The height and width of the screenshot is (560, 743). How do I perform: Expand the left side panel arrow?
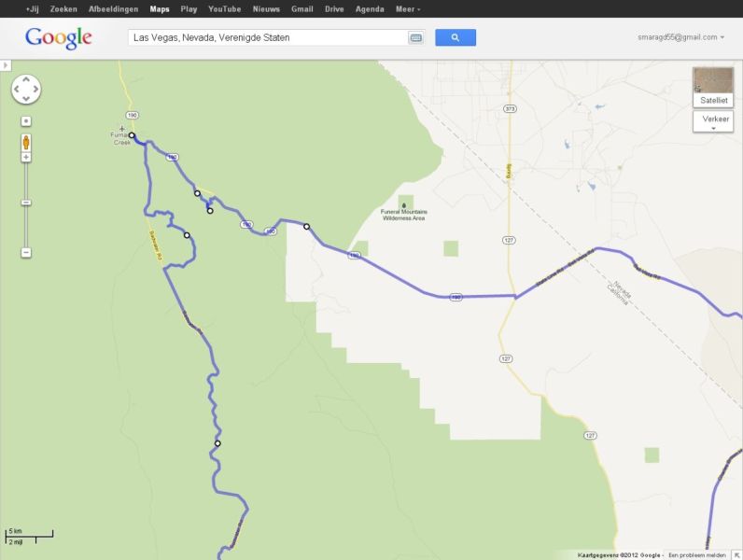(x=6, y=65)
